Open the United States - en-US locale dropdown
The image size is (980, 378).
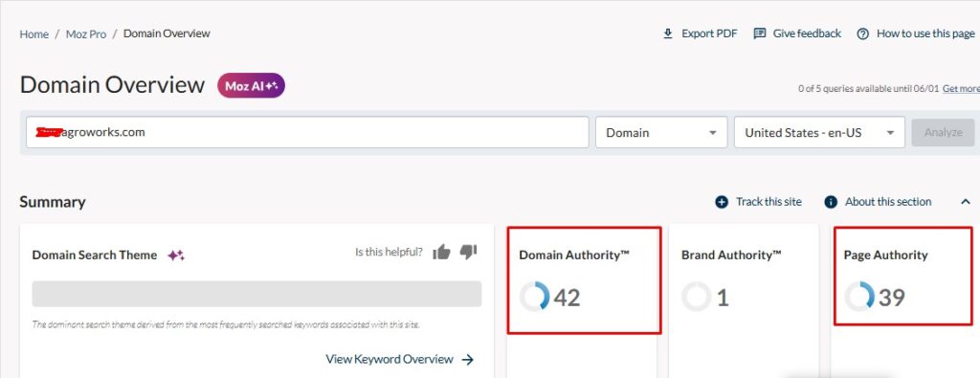point(819,132)
